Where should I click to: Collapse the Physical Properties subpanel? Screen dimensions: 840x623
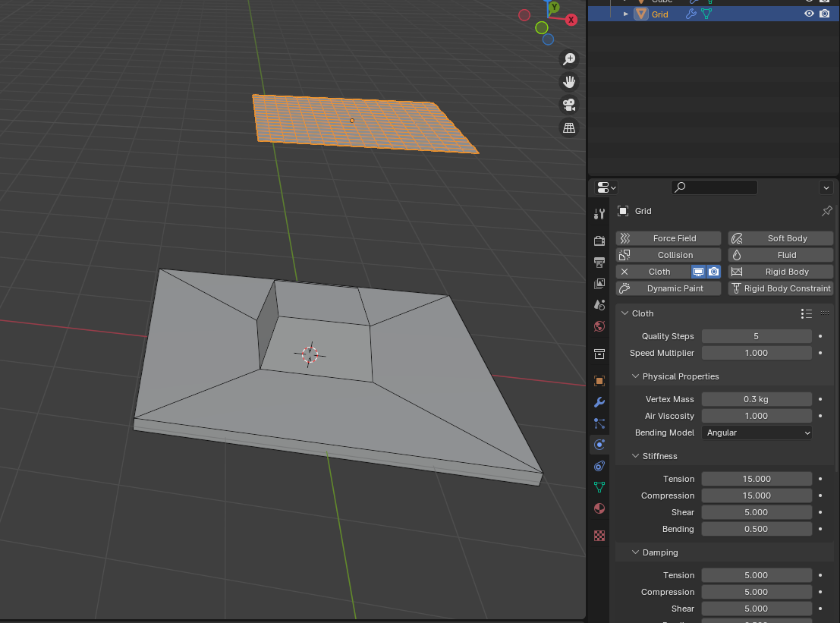pyautogui.click(x=635, y=376)
